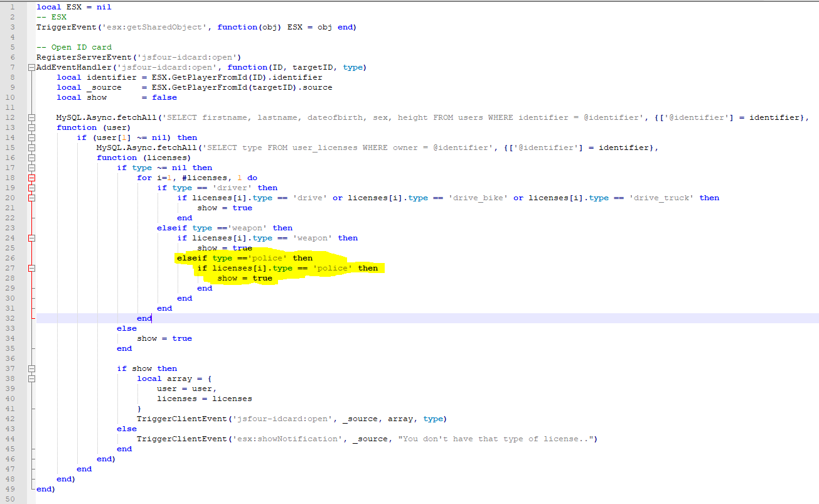Image resolution: width=819 pixels, height=504 pixels.
Task: Click the notification string on line 44
Action: tap(496, 439)
